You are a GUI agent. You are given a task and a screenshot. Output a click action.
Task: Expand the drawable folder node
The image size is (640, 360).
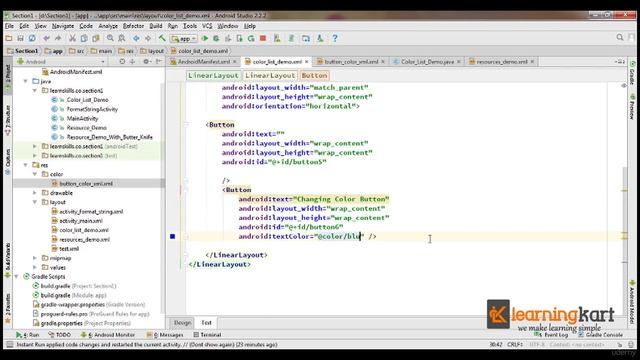click(x=35, y=193)
